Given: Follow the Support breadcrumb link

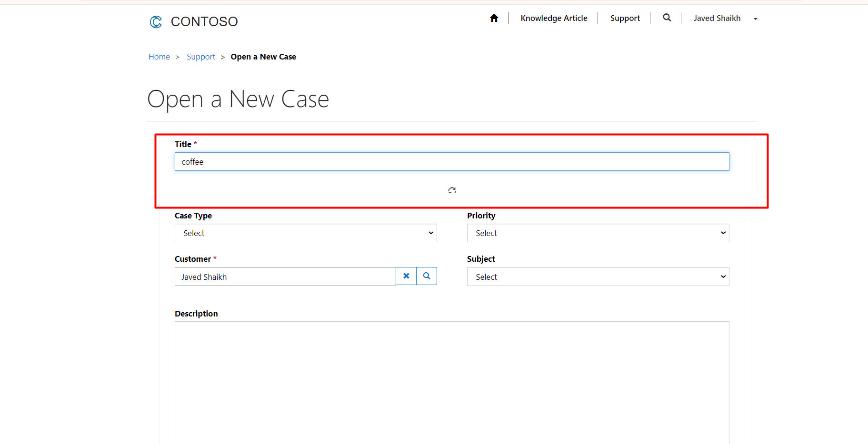Looking at the screenshot, I should coord(201,57).
